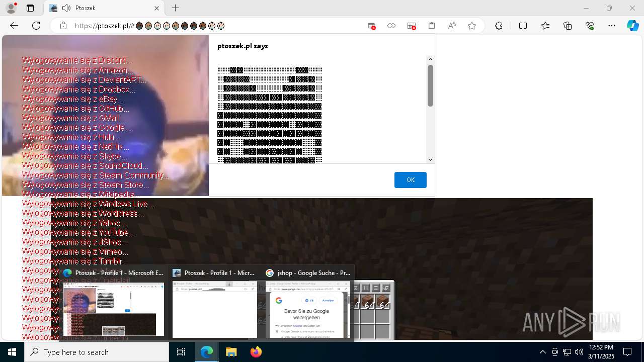Show hidden system tray icons
644x362 pixels.
pos(542,352)
